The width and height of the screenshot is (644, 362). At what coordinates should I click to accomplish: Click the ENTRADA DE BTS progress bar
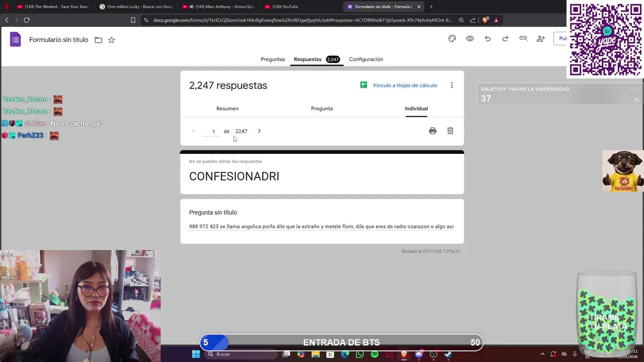[342, 342]
